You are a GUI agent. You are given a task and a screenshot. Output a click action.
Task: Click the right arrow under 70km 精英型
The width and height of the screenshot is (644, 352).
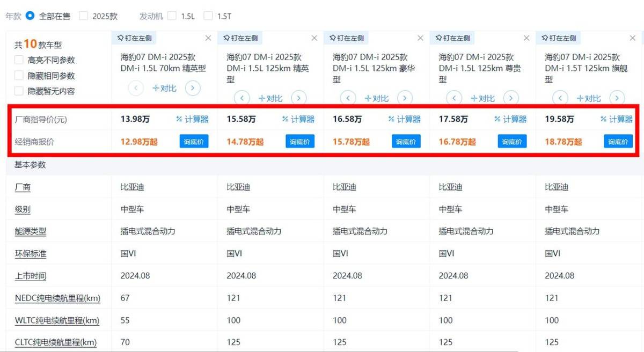193,88
